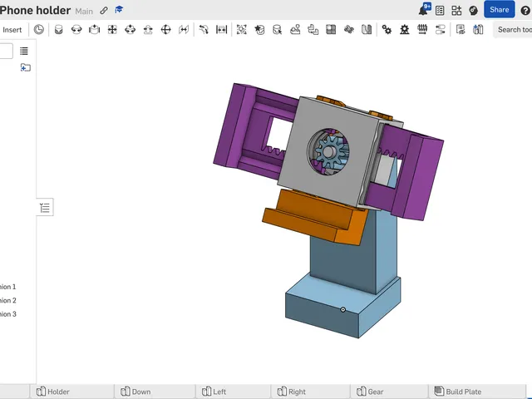
Task: Select the Tangent mate tool
Action: pos(204,30)
